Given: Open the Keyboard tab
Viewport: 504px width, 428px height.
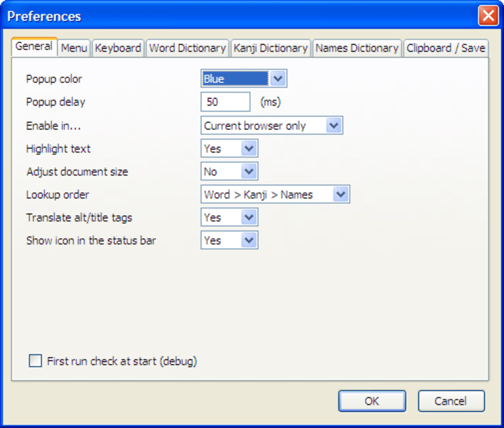Looking at the screenshot, I should (118, 48).
